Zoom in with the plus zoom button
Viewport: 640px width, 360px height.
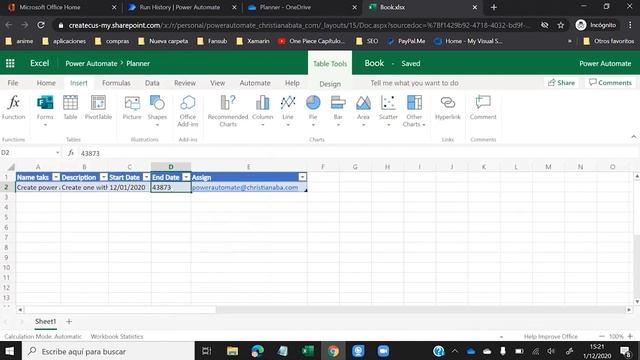click(x=630, y=336)
